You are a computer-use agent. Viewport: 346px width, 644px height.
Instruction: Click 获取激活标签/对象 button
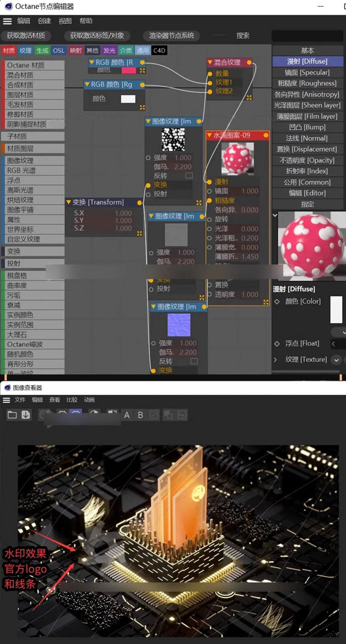point(97,36)
